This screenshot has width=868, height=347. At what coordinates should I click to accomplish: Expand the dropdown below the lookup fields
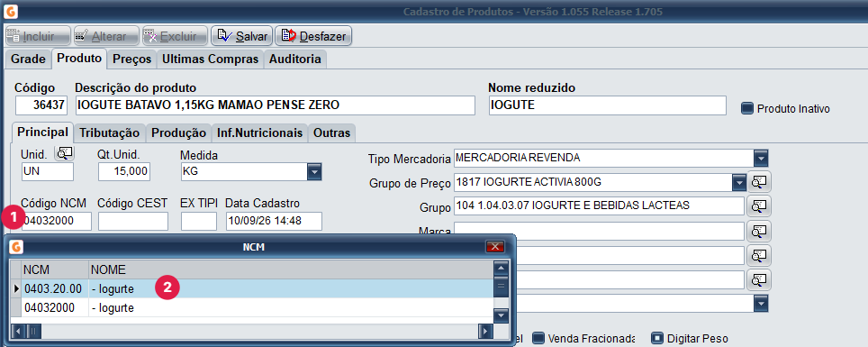pos(761,303)
